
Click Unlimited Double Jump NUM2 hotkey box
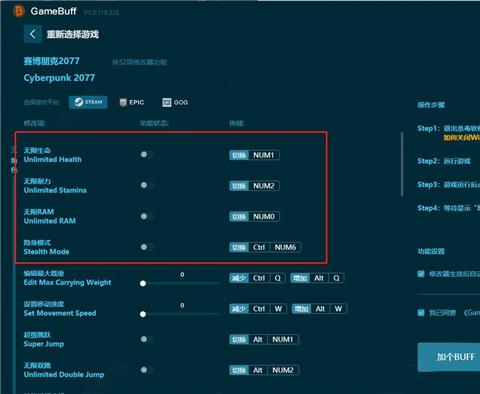tap(283, 370)
